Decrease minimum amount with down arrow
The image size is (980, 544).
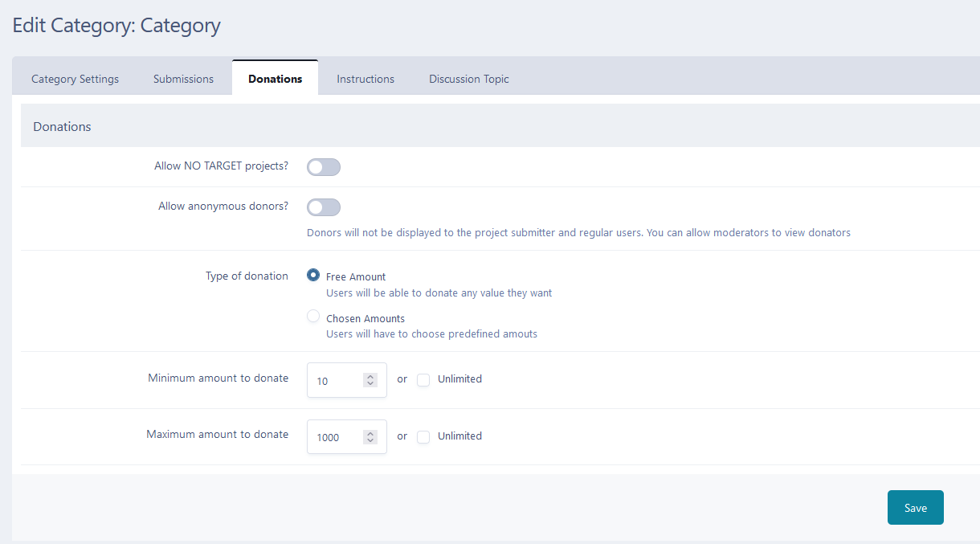pos(370,384)
